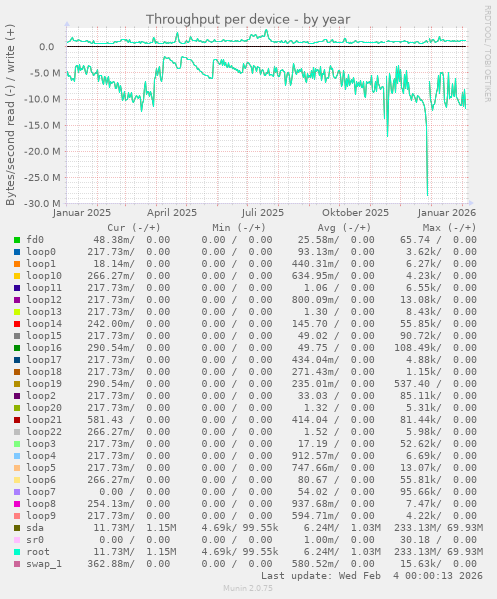The image size is (497, 599).
Task: Click loop21 current value '581.43'
Action: click(105, 420)
